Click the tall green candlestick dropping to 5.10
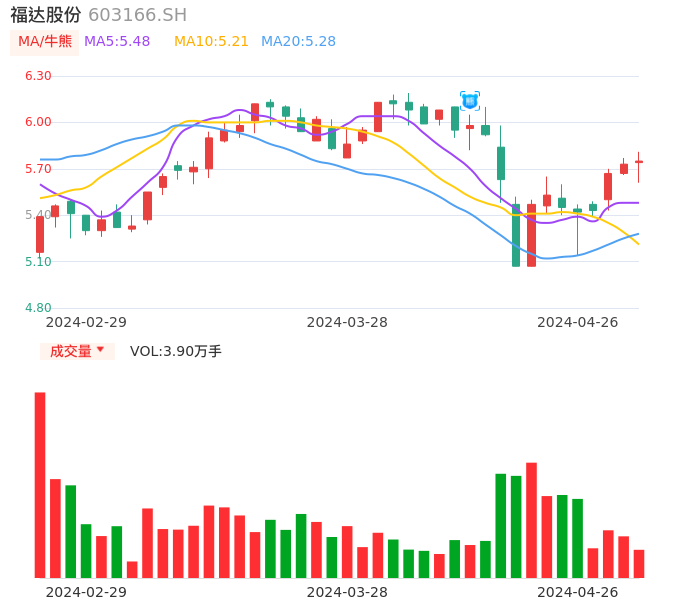686x606 pixels. (516, 236)
